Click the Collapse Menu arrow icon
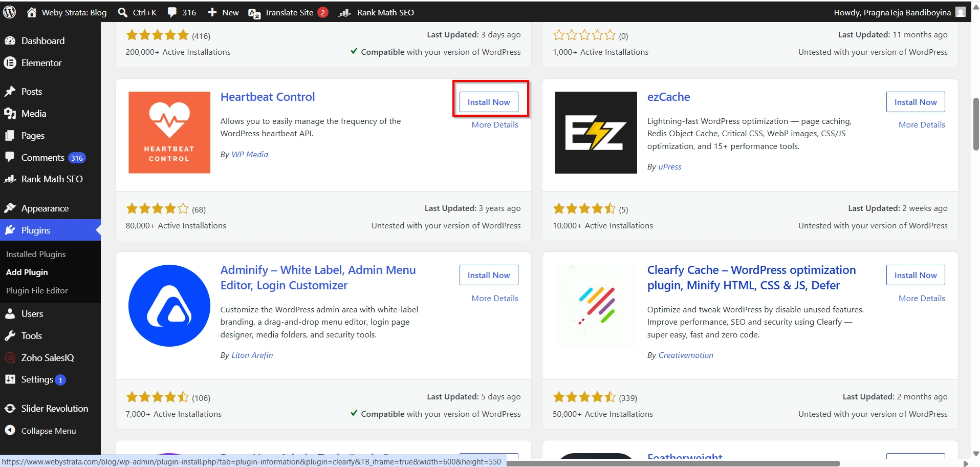980x467 pixels. [10, 430]
